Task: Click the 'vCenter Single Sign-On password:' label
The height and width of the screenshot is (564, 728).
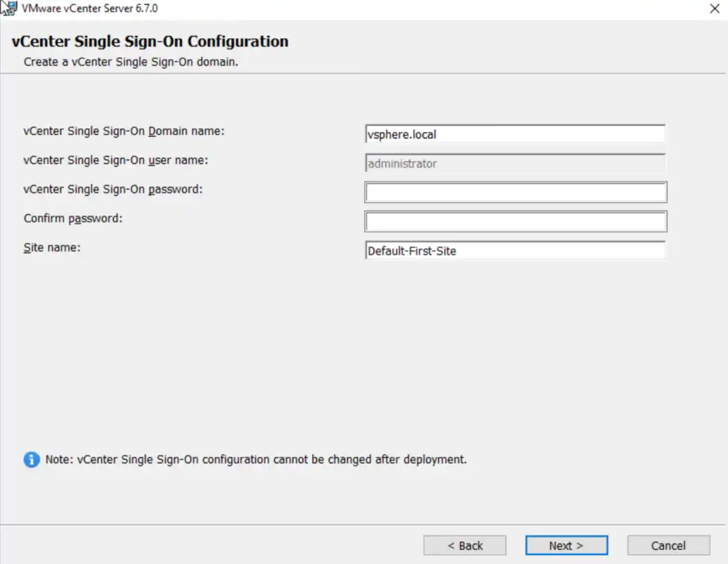Action: click(113, 190)
